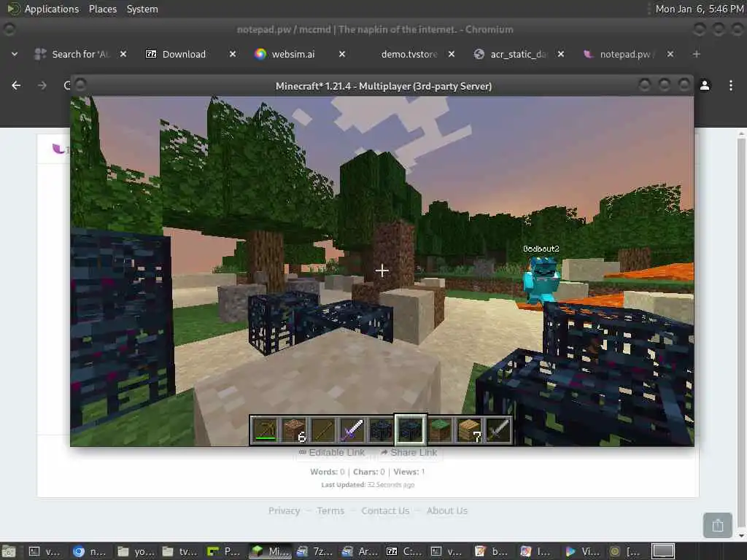Open the About Us link
Screen dimensions: 747x560
447,510
